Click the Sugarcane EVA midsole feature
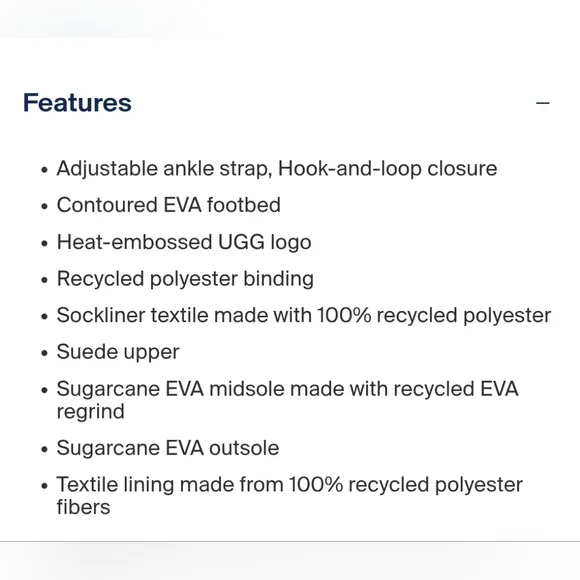580x580 pixels. point(287,400)
